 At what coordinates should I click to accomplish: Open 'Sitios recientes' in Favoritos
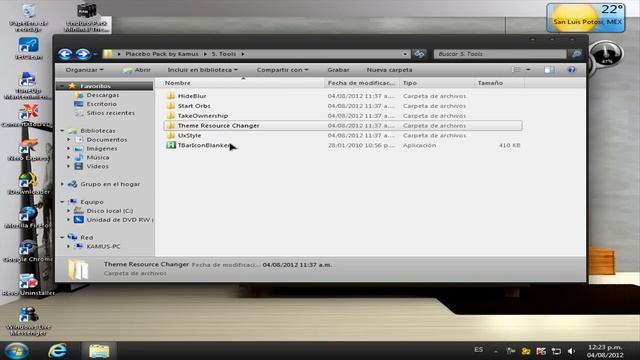tap(110, 113)
